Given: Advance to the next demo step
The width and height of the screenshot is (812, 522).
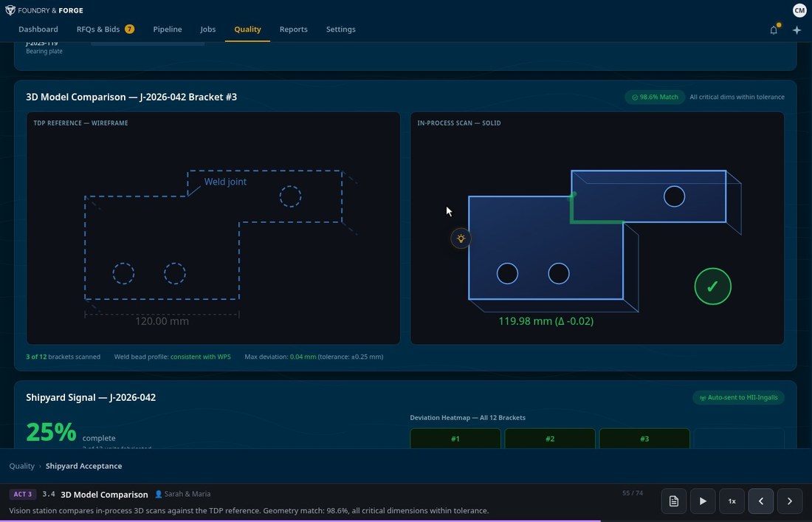Looking at the screenshot, I should pyautogui.click(x=789, y=501).
